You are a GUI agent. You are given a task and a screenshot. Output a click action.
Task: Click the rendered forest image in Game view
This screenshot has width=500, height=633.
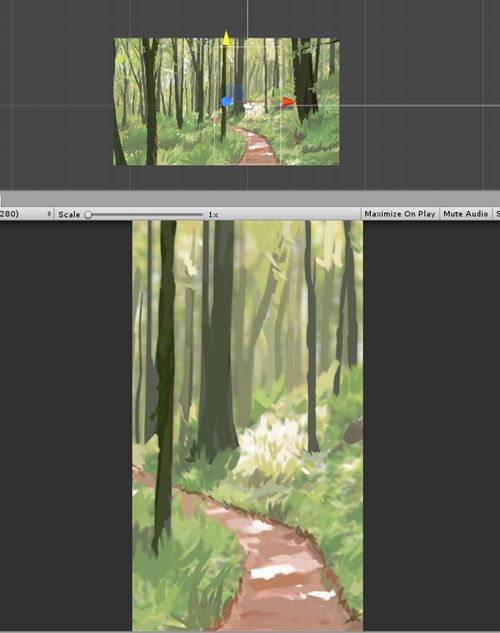(247, 425)
